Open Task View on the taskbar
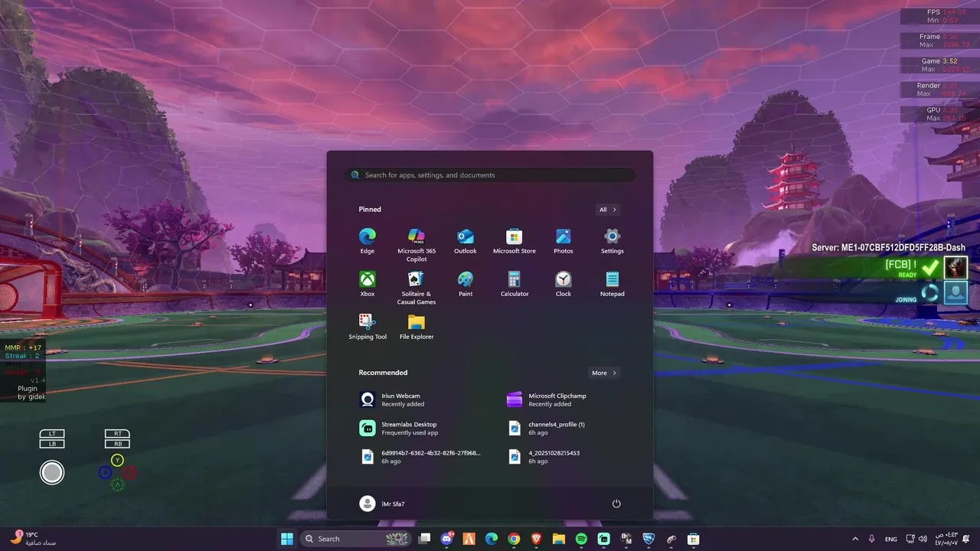The image size is (980, 551). (424, 539)
